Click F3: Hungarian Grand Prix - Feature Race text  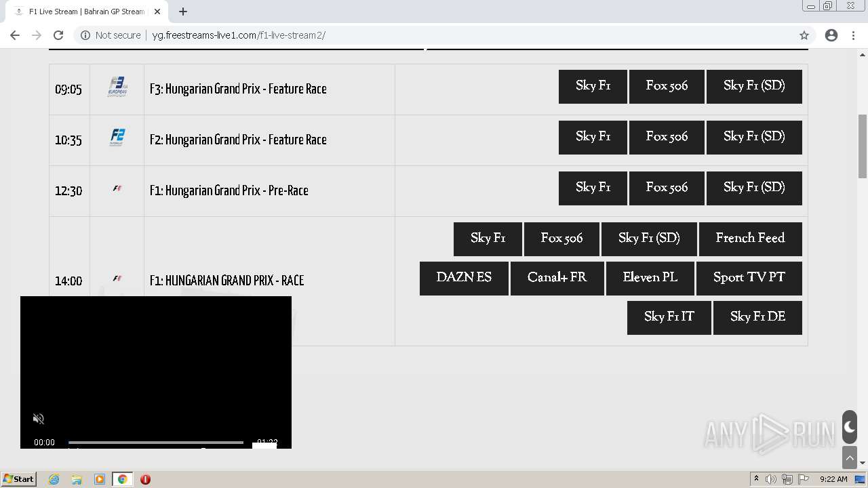(x=238, y=89)
